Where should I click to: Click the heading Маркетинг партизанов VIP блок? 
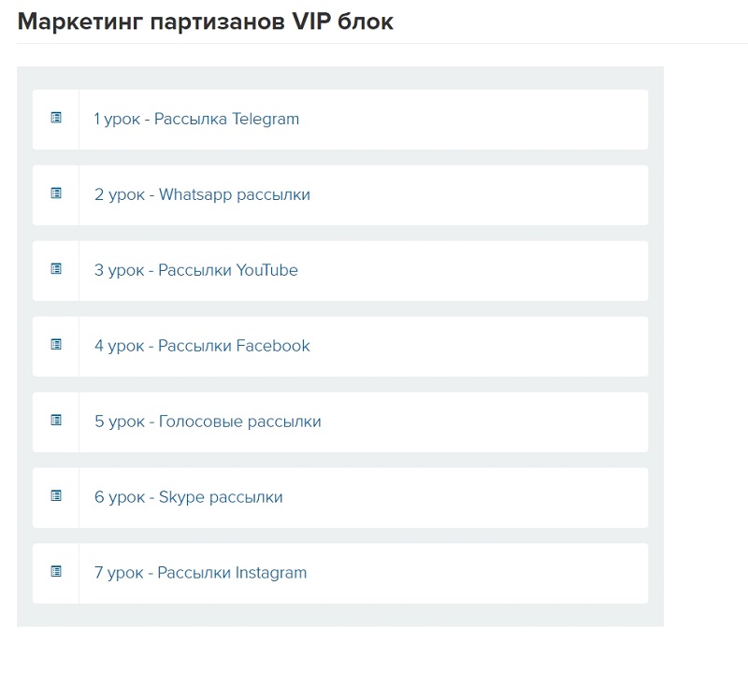(x=205, y=22)
